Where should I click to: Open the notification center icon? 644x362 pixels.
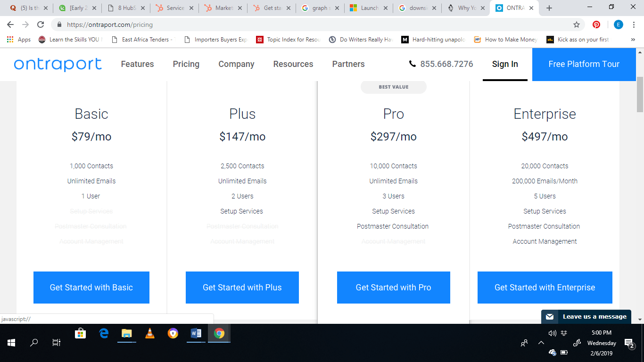[x=628, y=343]
